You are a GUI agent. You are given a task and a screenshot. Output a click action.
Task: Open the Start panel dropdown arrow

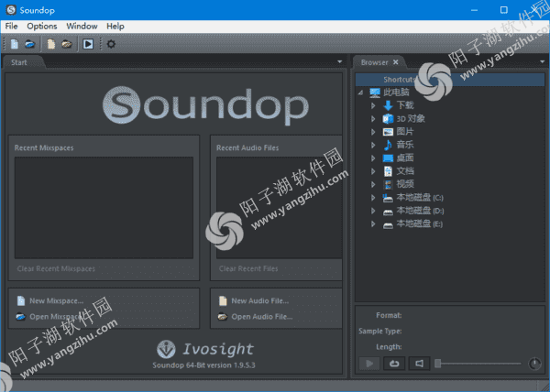point(339,61)
